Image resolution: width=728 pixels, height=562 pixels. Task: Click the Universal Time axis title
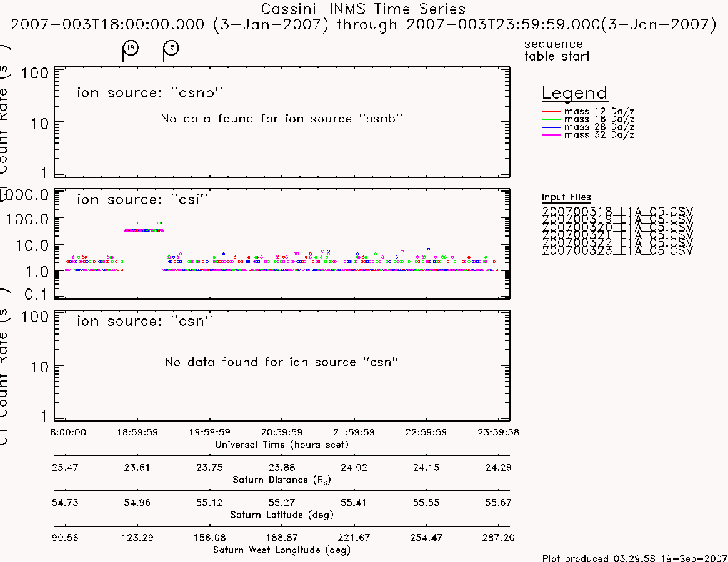[282, 445]
